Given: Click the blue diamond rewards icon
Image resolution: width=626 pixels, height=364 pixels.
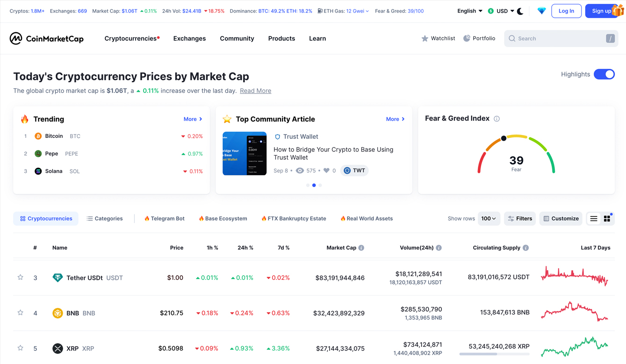Looking at the screenshot, I should coord(541,11).
